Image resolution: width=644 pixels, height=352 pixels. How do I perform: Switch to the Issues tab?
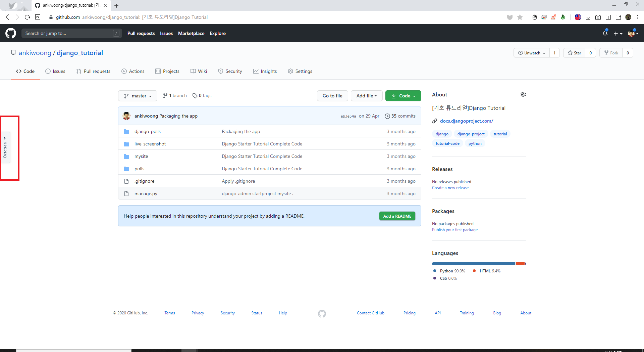click(55, 71)
